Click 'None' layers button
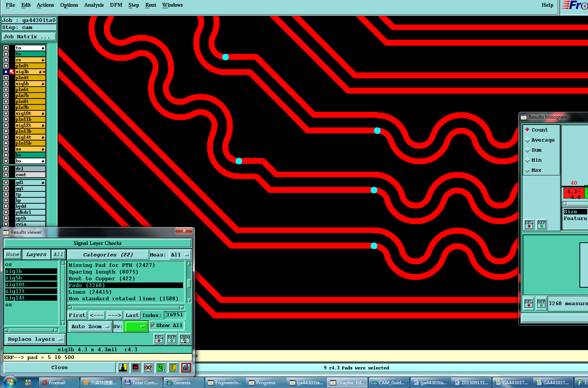Screen dimensions: 588x388 point(12,255)
